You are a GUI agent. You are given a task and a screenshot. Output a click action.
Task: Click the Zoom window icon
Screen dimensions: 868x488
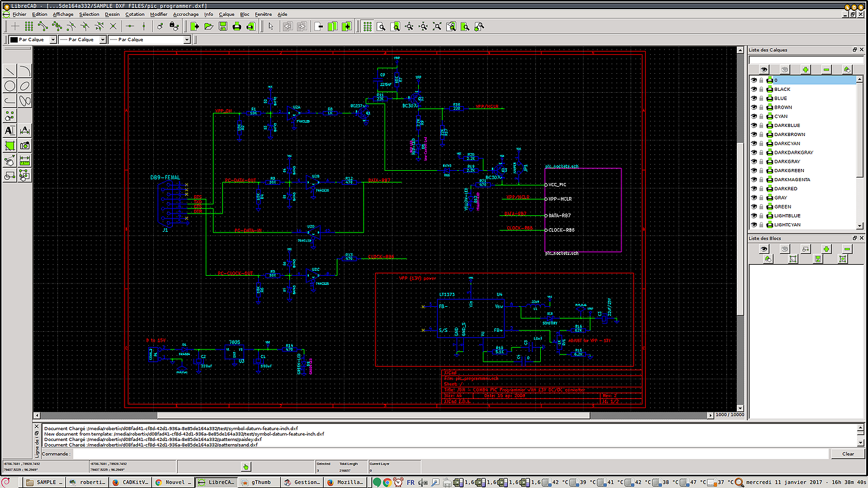(x=465, y=26)
